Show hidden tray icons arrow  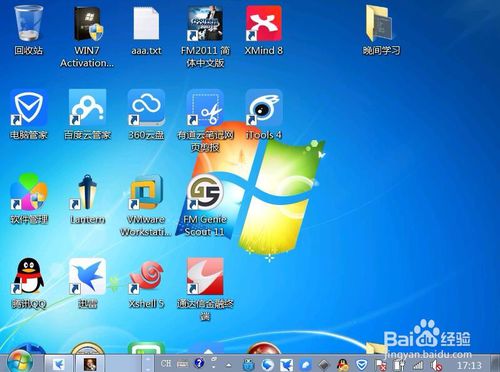[x=229, y=365]
